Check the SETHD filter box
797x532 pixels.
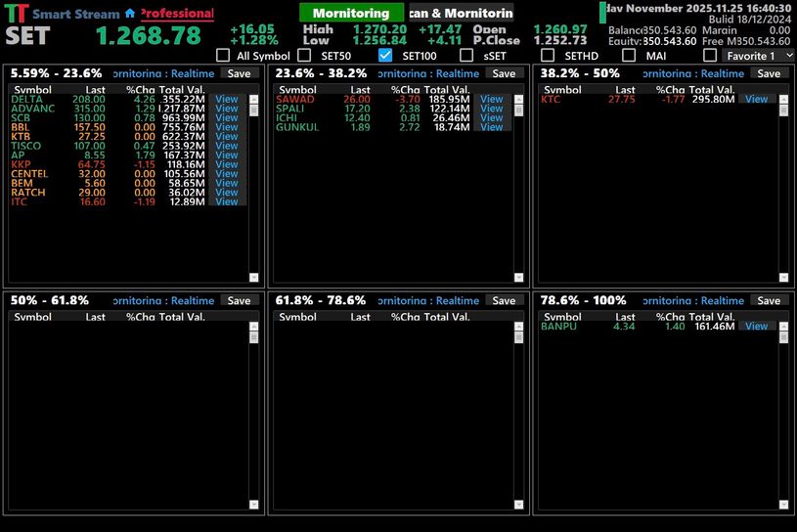548,56
